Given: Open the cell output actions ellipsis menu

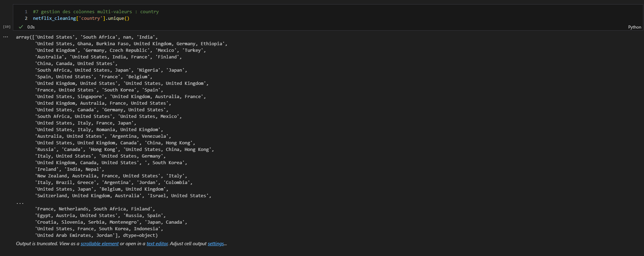Looking at the screenshot, I should (6, 37).
